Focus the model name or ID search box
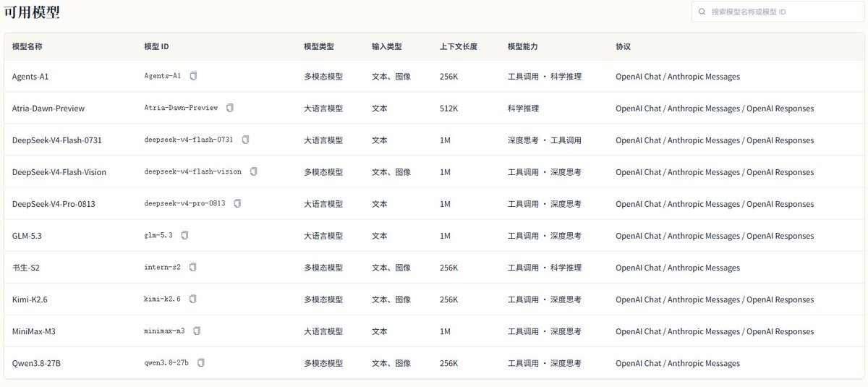868x387 pixels. (x=778, y=12)
